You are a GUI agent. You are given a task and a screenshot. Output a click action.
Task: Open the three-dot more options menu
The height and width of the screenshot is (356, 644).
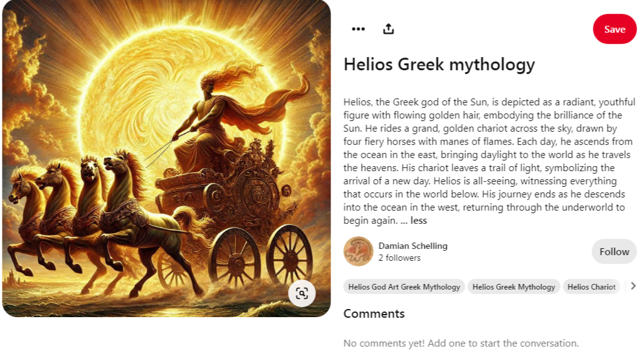point(358,29)
